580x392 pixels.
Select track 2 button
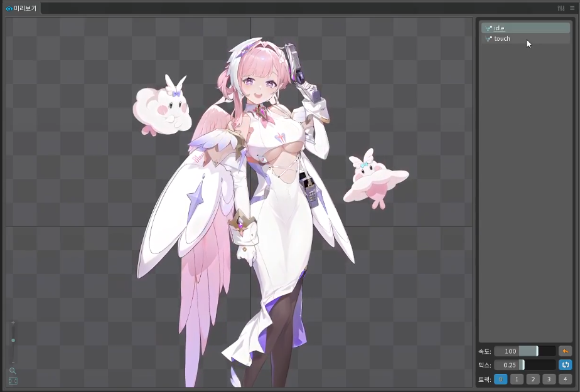533,379
